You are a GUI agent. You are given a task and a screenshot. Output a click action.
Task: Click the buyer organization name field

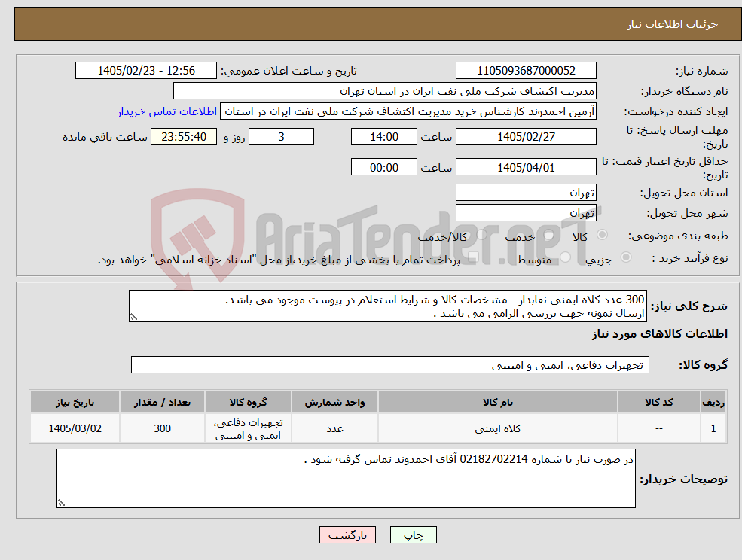coord(385,91)
